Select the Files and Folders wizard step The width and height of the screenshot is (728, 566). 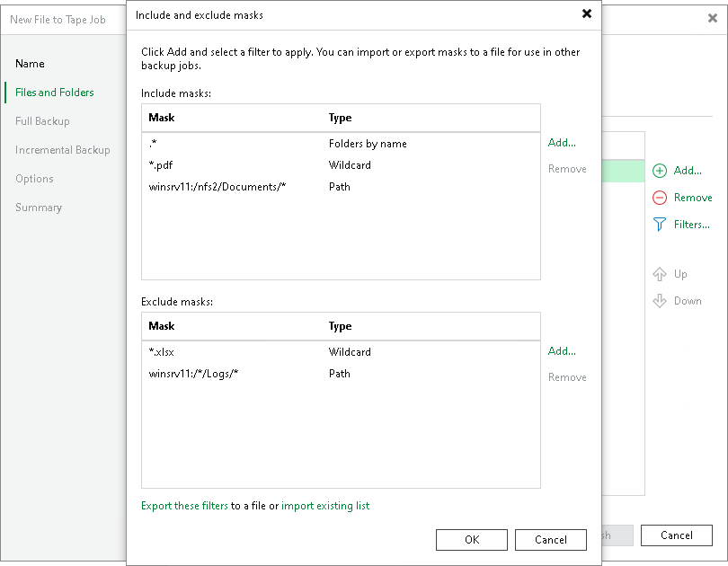click(54, 93)
